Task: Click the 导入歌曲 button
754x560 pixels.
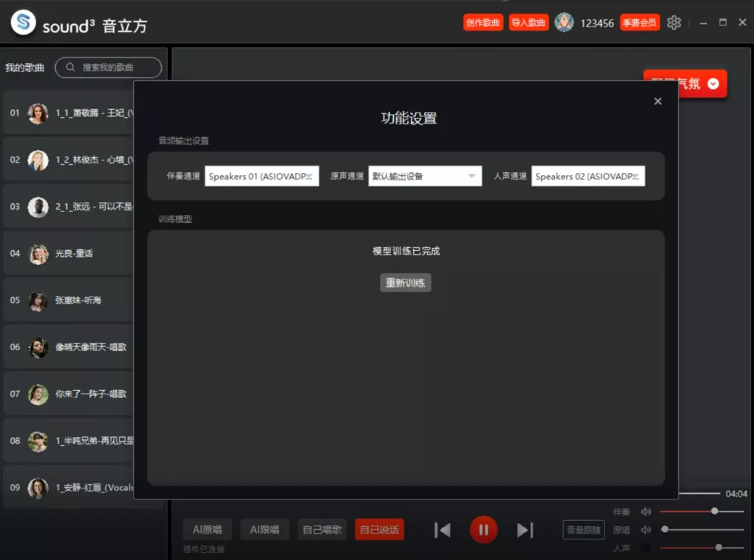Action: [x=528, y=23]
